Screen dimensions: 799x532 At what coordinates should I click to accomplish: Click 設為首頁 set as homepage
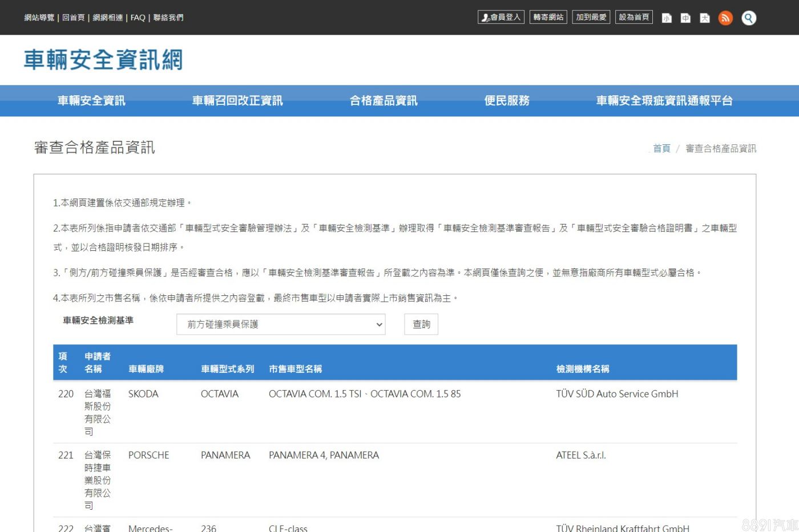633,17
